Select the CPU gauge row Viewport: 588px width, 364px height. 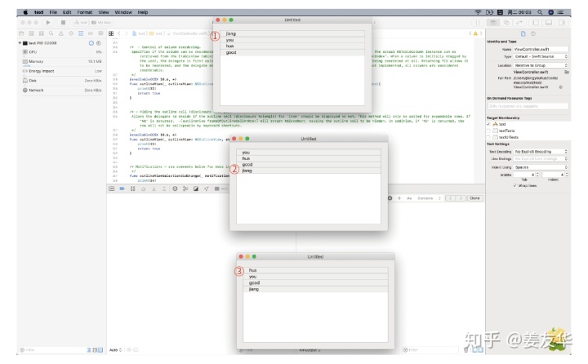62,52
